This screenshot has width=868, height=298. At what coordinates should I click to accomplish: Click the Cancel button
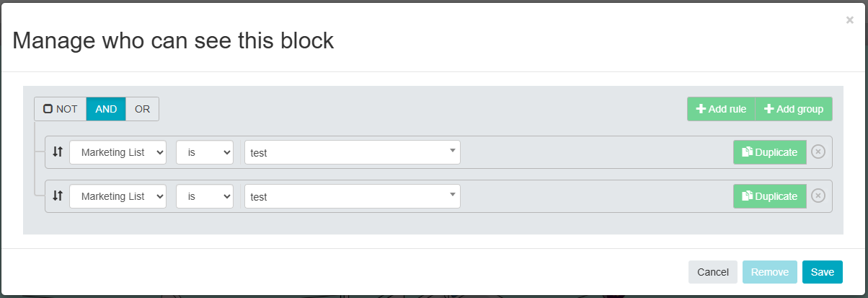click(x=713, y=272)
